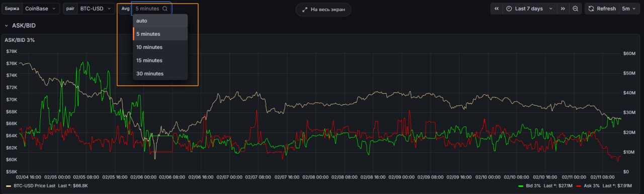644x194 pixels.
Task: Click the Avg variable label
Action: (x=125, y=9)
